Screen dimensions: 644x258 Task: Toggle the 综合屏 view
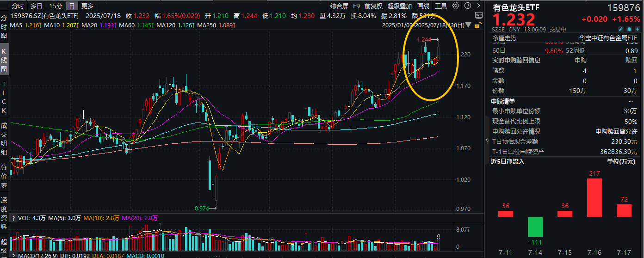(x=339, y=6)
